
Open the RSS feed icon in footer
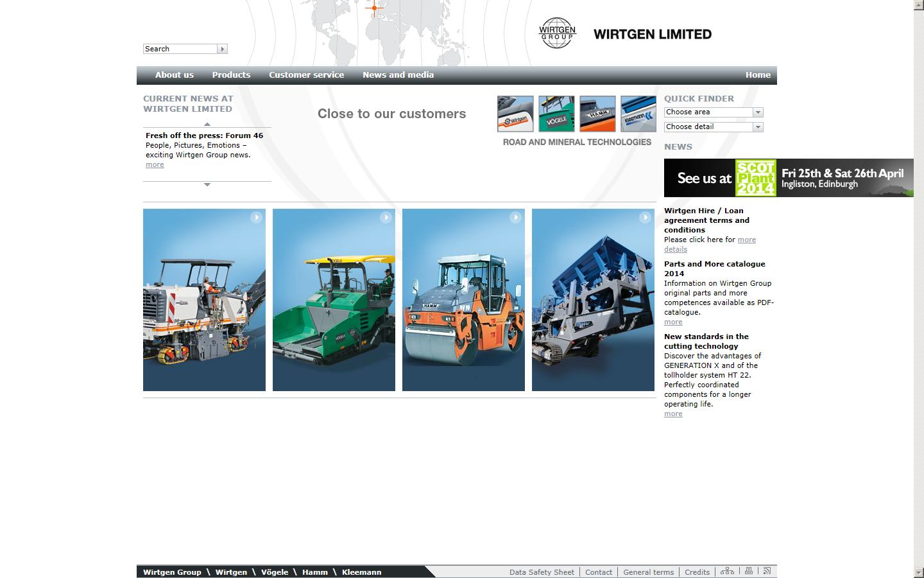tap(767, 570)
